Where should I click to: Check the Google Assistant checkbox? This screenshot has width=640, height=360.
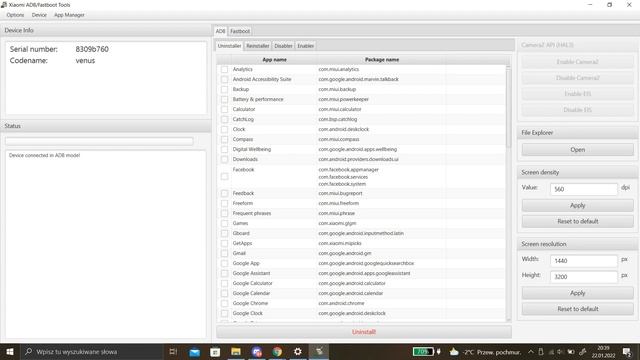pyautogui.click(x=224, y=273)
